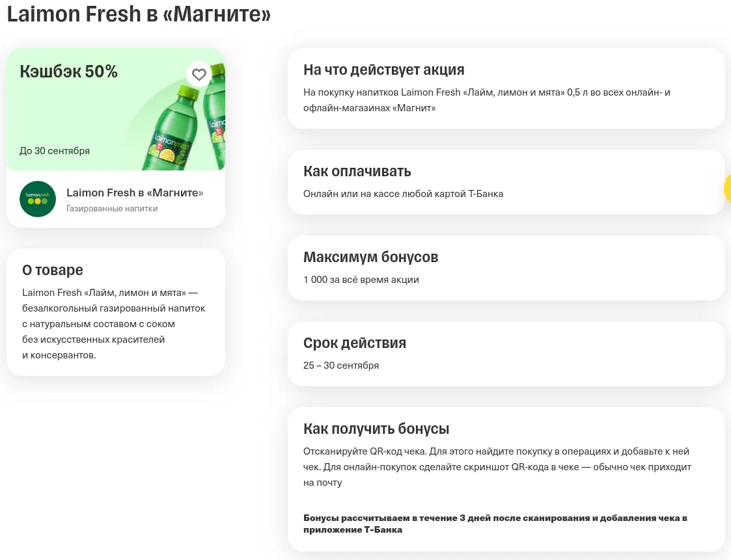Click the 1 000 за всё время акции text
731x560 pixels.
361,280
